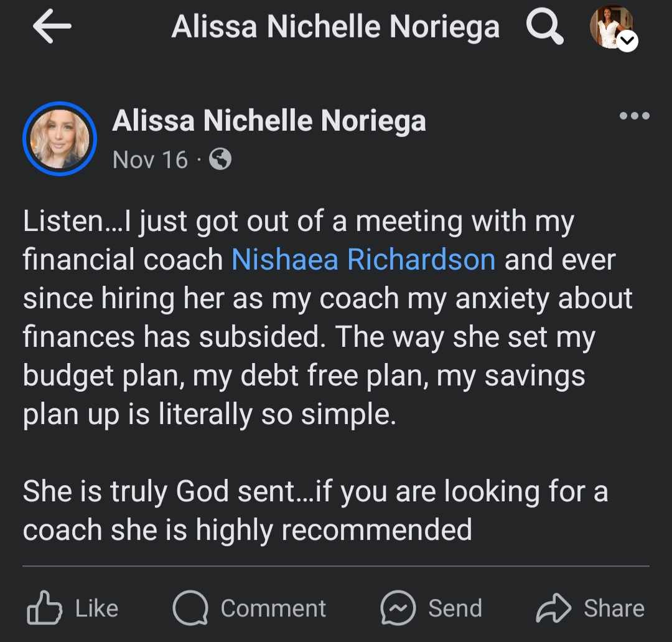Tap the back arrow in the header
Screen dimensions: 672x642
[x=52, y=27]
